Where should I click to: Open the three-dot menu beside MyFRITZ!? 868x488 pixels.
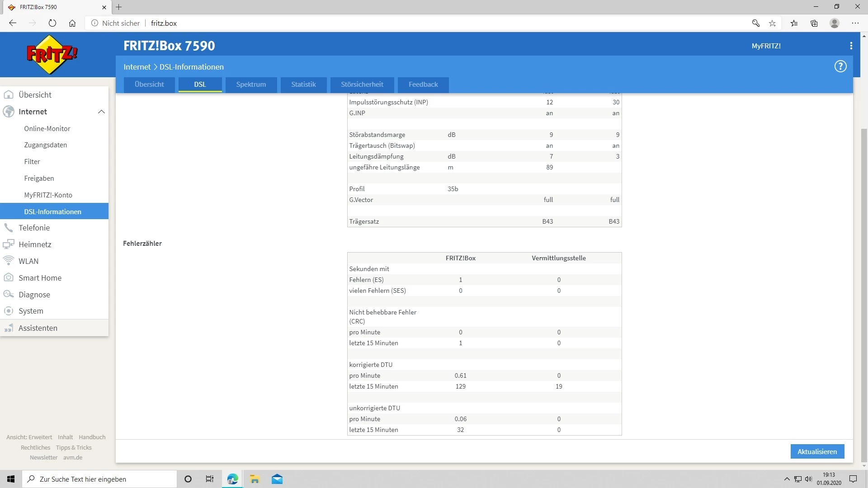coord(851,46)
